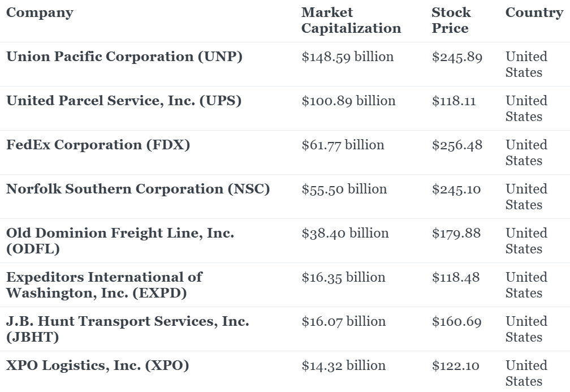The image size is (570, 392).
Task: Select the $61.77 billion market cap cell
Action: click(343, 145)
